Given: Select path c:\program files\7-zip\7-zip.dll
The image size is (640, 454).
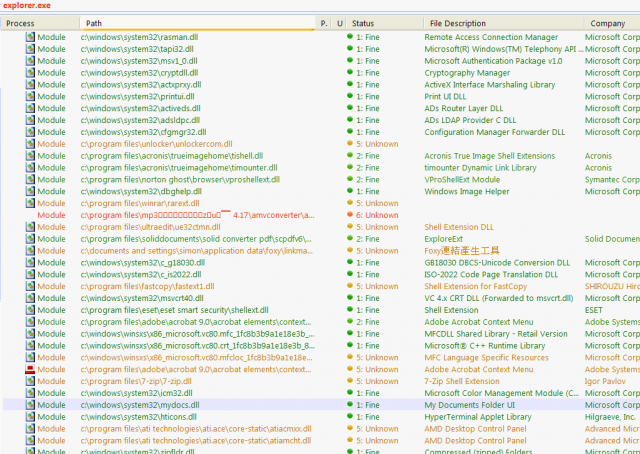Looking at the screenshot, I should 136,381.
